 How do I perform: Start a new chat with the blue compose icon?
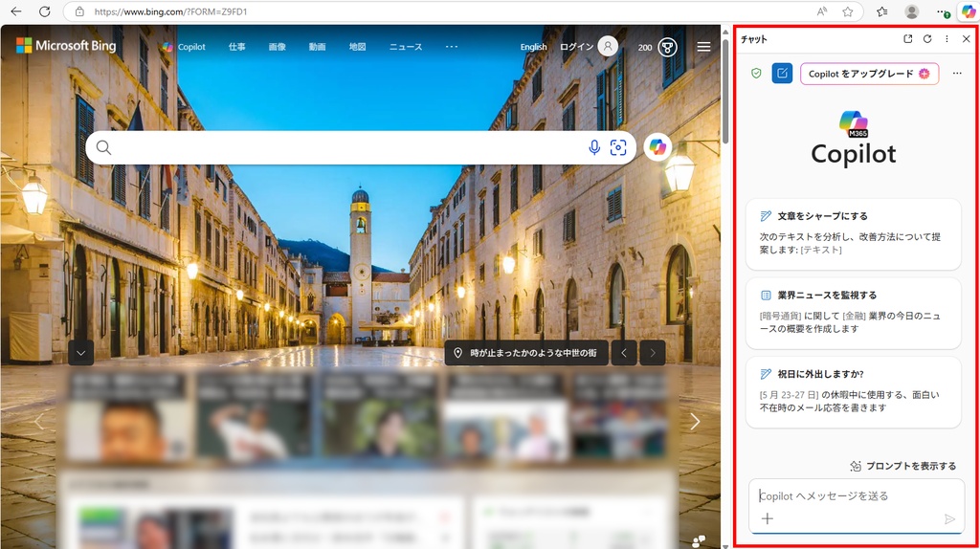(x=782, y=73)
